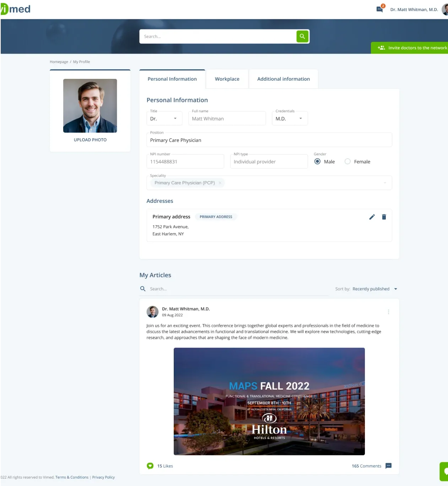Click the 15 Likes label
This screenshot has width=448, height=486.
coord(165,466)
